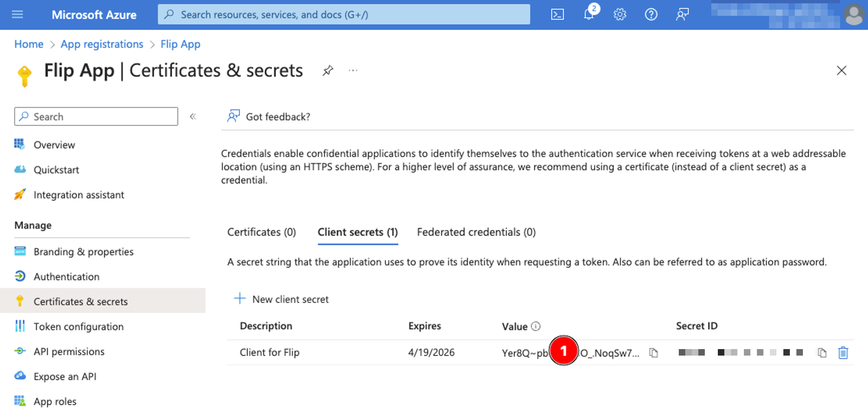This screenshot has width=868, height=415.
Task: Open the account avatar menu
Action: point(854,15)
